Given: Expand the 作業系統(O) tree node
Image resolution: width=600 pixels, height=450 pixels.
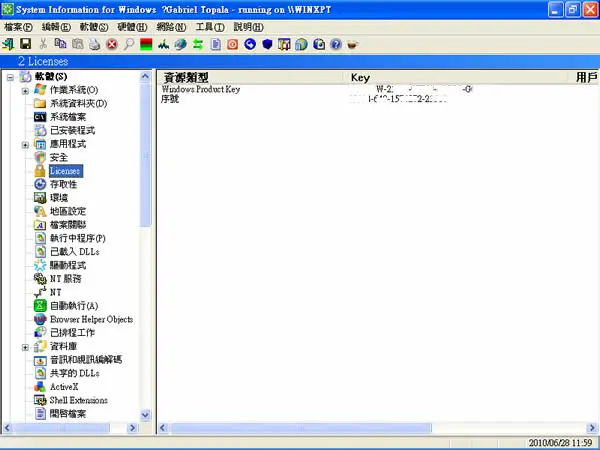Looking at the screenshot, I should click(25, 91).
